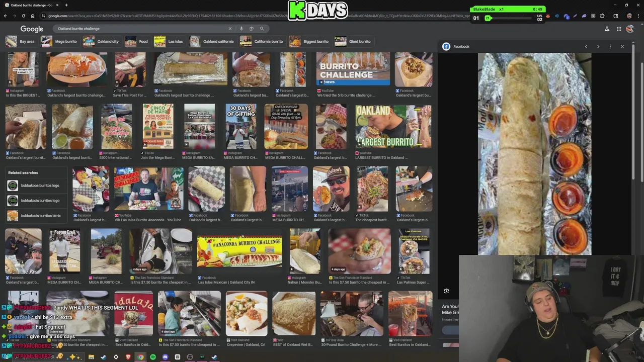Open preview panel three-dot options
644x362 pixels.
tap(610, 46)
